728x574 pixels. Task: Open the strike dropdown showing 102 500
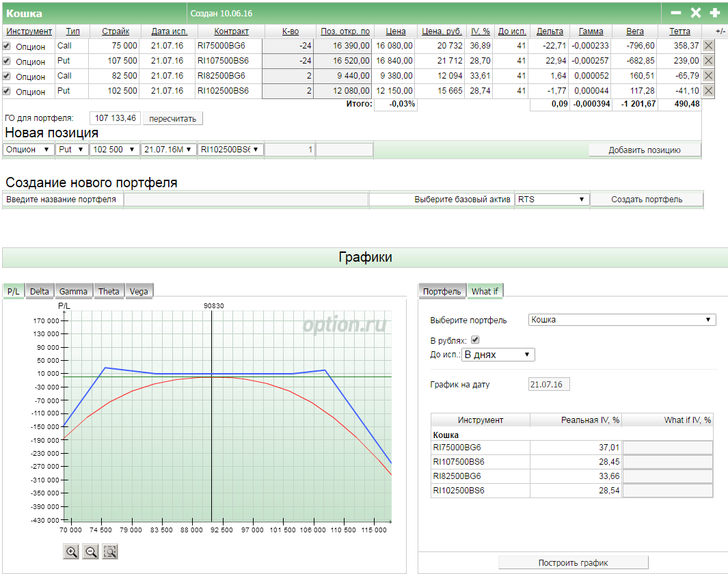pos(114,150)
